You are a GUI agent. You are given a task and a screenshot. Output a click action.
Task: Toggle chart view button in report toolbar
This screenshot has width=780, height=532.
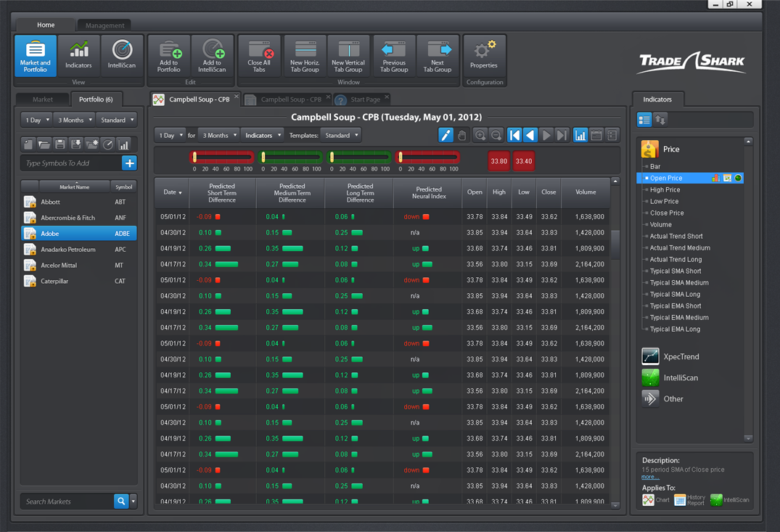(580, 135)
